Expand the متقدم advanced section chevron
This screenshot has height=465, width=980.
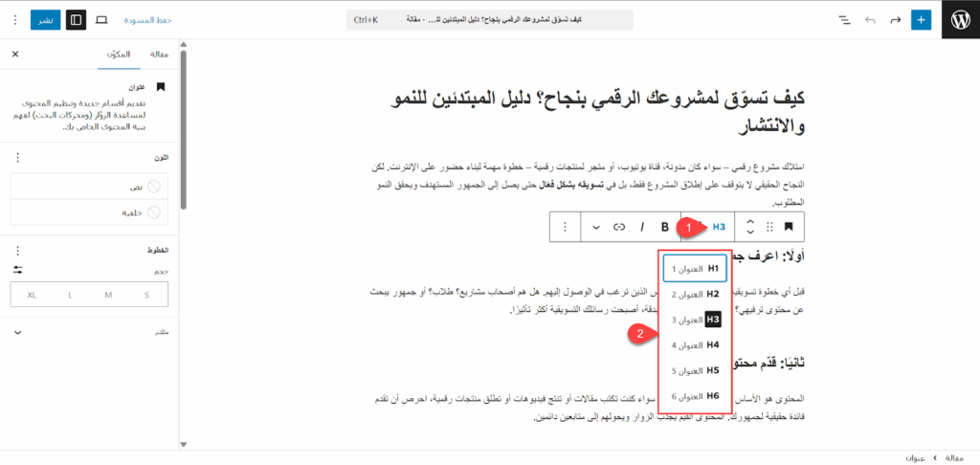(x=17, y=333)
